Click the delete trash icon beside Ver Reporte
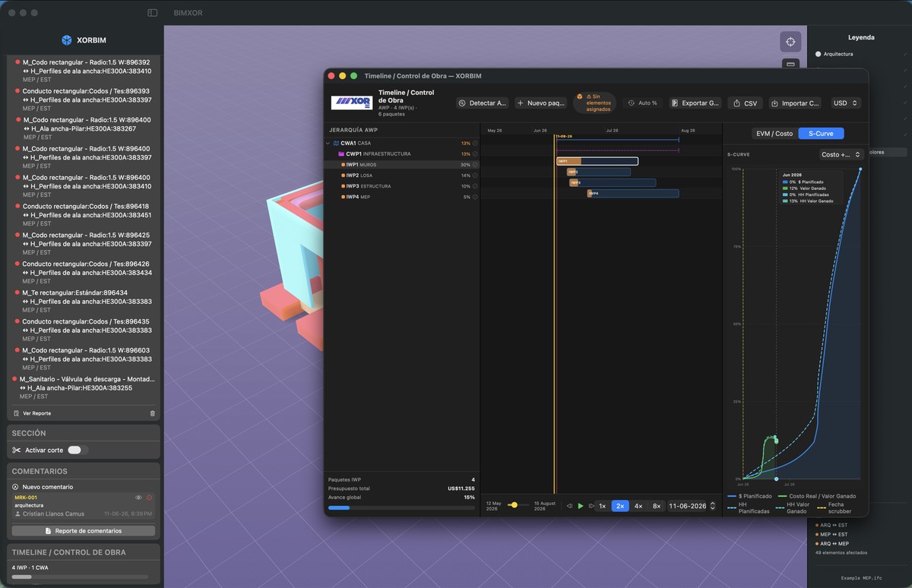Image resolution: width=912 pixels, height=588 pixels. click(152, 413)
